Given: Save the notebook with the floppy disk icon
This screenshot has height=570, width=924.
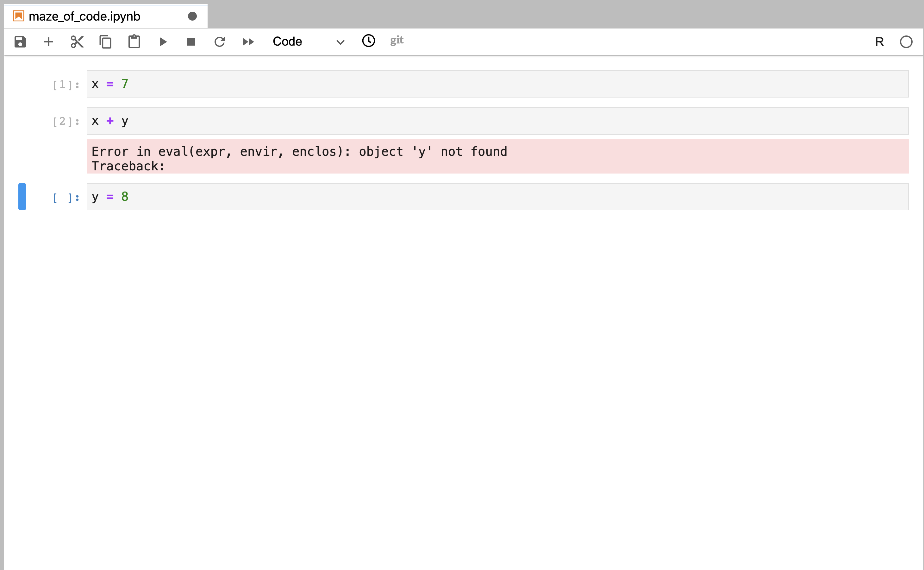Looking at the screenshot, I should tap(20, 41).
